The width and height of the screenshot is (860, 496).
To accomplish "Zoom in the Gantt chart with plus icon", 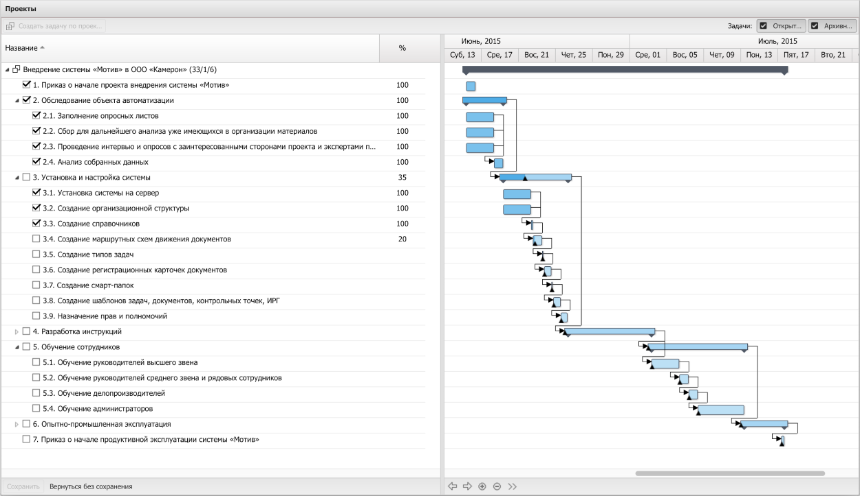I will (482, 487).
